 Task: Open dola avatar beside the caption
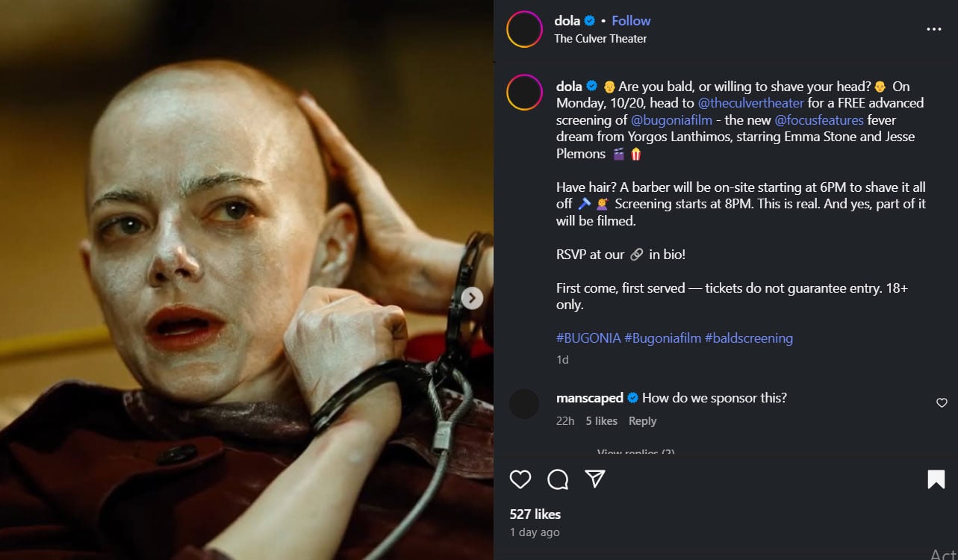[524, 93]
